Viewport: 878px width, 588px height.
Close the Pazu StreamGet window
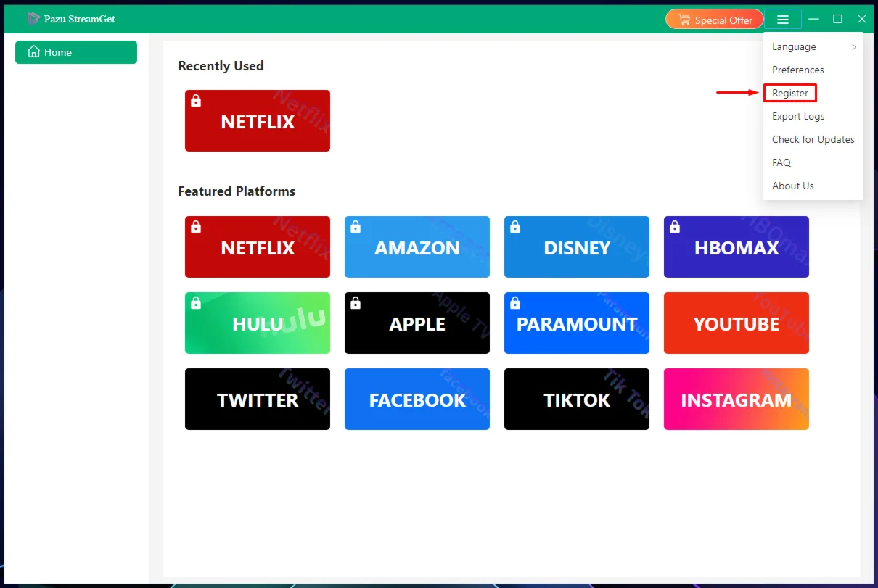(862, 19)
